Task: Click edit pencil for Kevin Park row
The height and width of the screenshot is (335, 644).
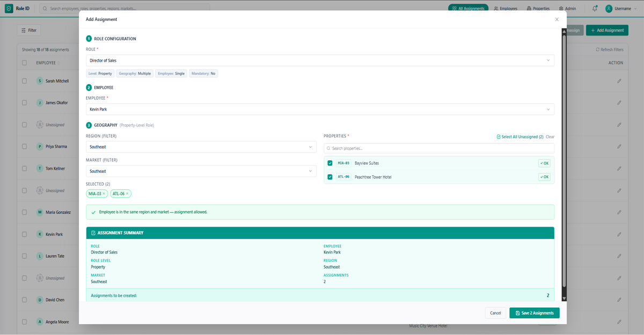Action: (619, 234)
